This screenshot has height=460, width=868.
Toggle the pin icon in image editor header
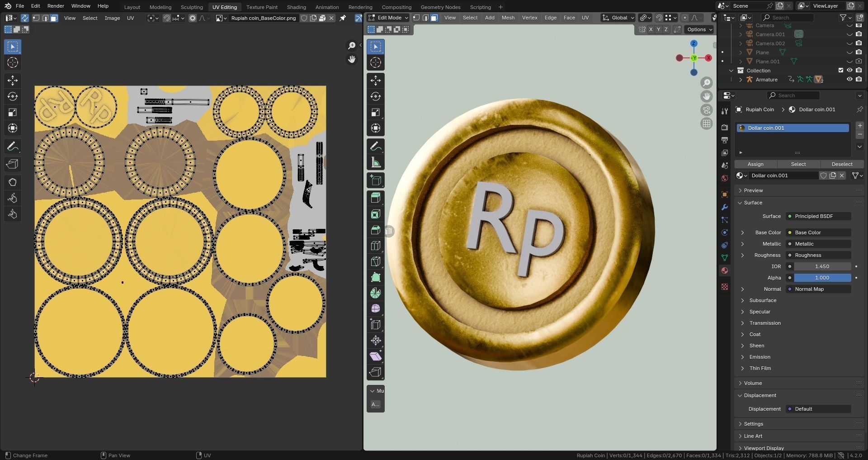click(x=343, y=18)
